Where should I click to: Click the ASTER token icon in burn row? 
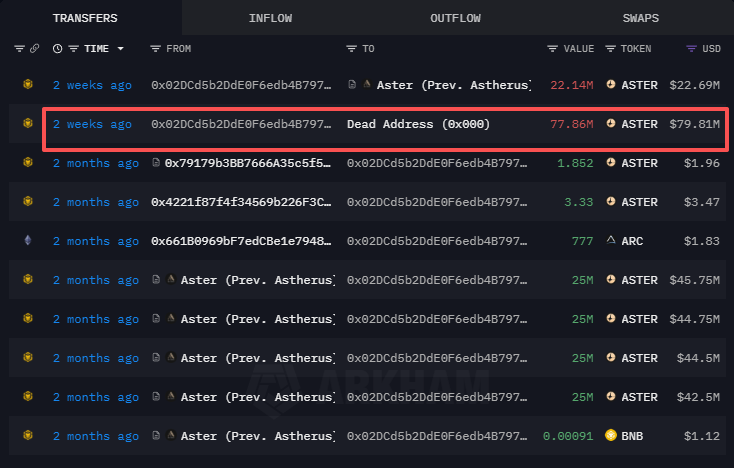[x=611, y=124]
